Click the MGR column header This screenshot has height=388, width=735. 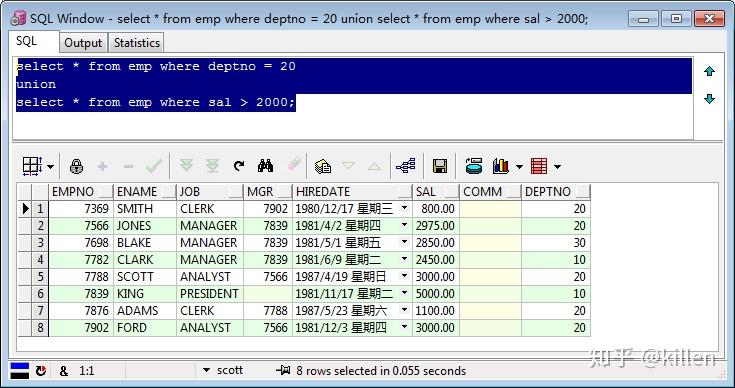[268, 192]
